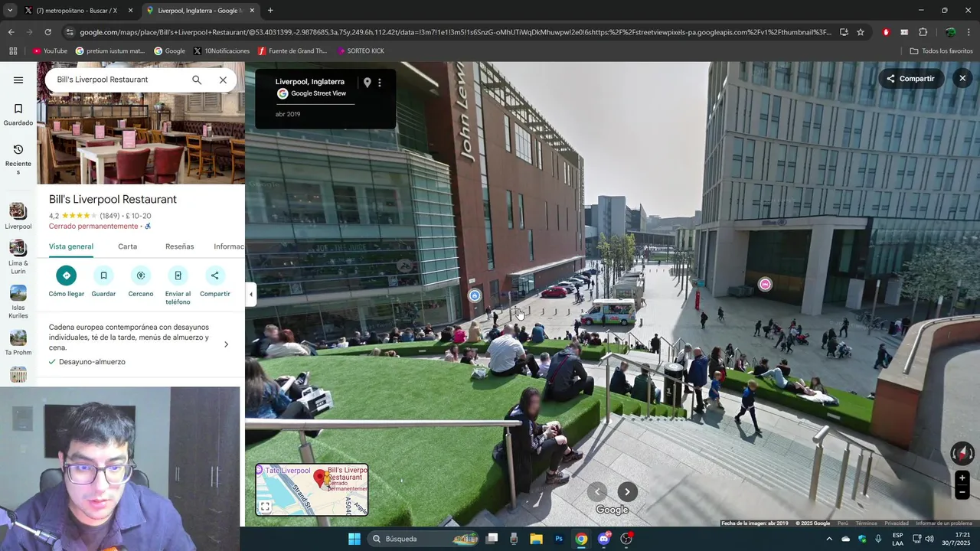Expand the restaurant description chevron

click(x=226, y=344)
